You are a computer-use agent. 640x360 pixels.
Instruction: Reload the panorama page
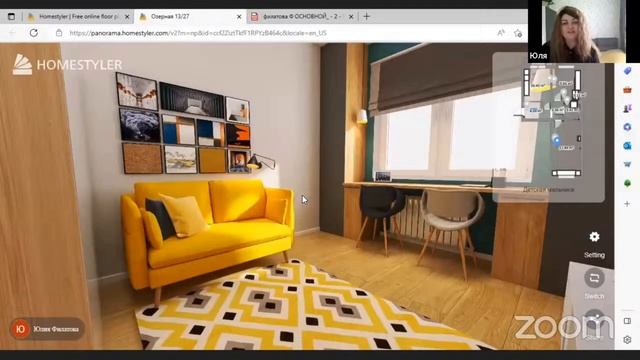click(33, 33)
